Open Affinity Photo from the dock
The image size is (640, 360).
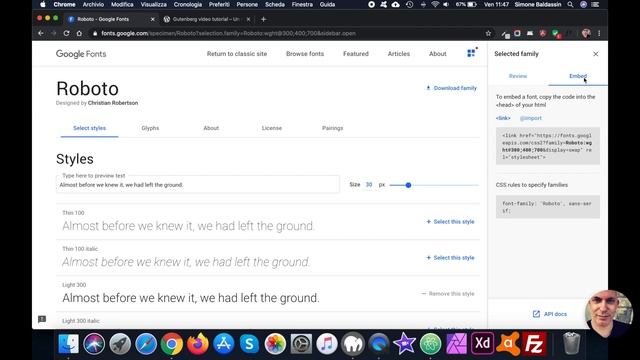tap(456, 344)
